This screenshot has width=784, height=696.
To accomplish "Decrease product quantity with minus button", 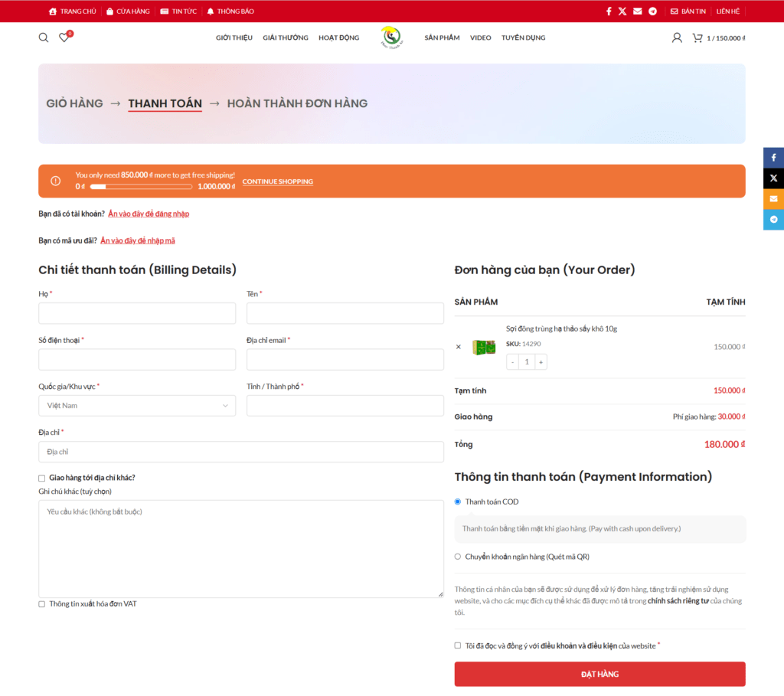I will tap(513, 362).
